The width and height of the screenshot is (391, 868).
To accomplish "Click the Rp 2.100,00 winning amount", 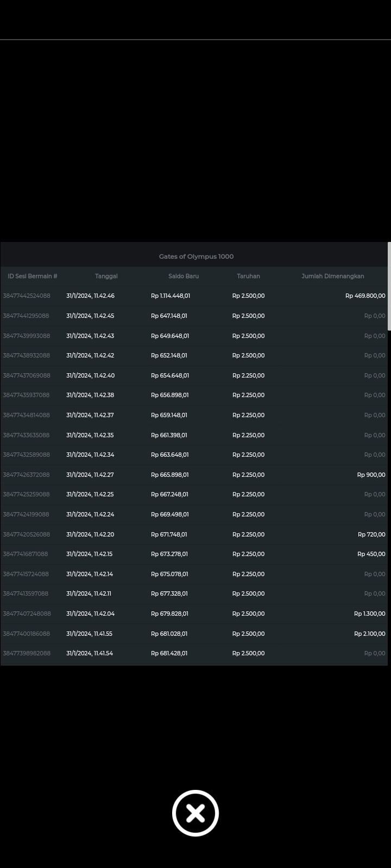I will pos(369,634).
